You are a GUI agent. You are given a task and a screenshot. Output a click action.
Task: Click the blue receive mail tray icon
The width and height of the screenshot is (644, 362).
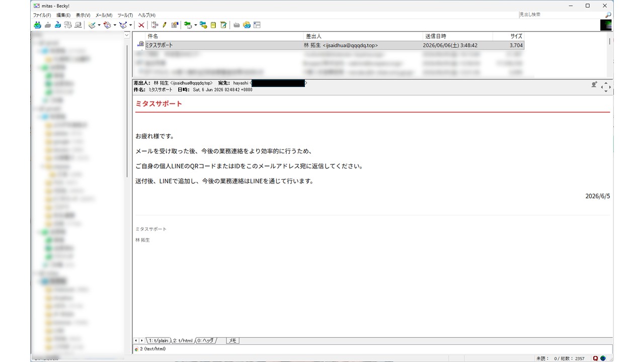coord(58,25)
